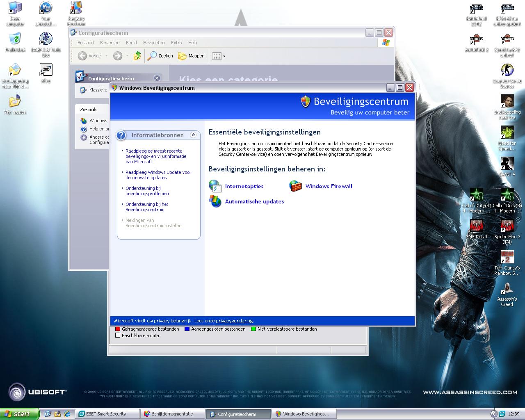
Task: Collapse the Configuratiescherm side panel
Action: (157, 78)
